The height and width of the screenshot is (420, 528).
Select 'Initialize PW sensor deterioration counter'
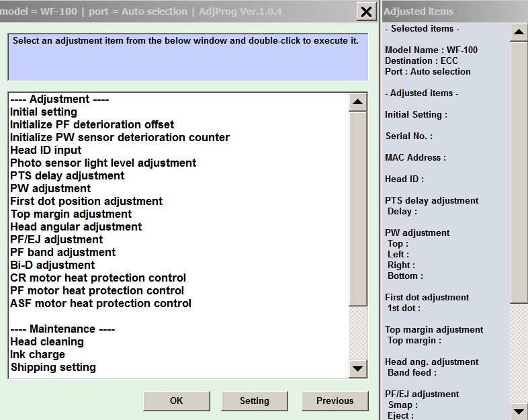click(120, 137)
